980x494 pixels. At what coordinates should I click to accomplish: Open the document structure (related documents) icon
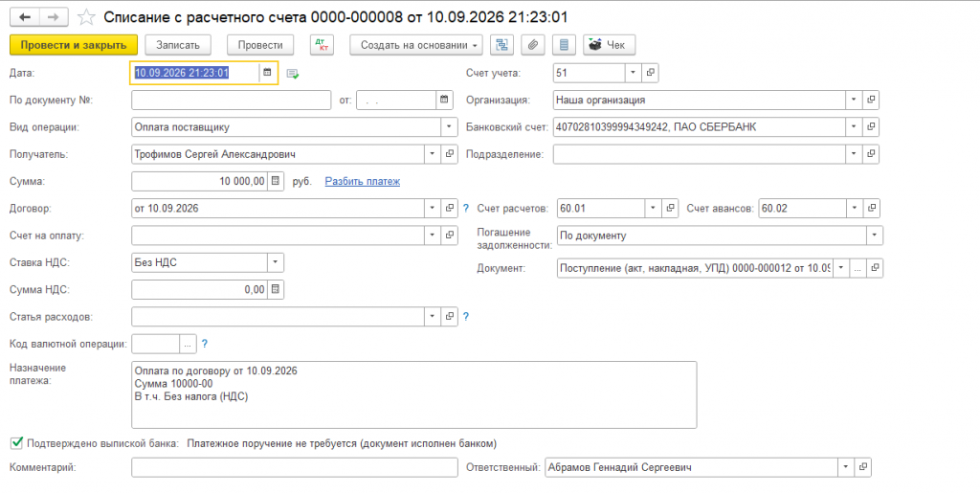501,45
